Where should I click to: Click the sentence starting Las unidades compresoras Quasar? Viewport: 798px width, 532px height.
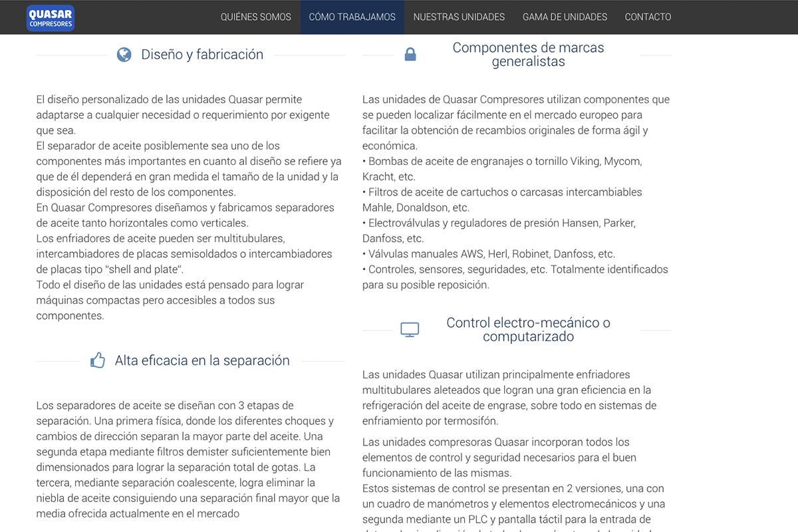pyautogui.click(x=499, y=458)
